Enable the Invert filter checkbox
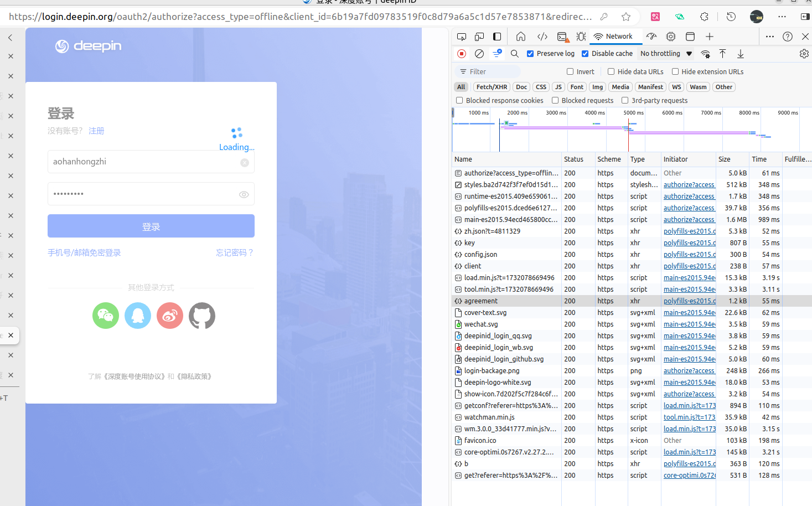This screenshot has height=506, width=812. coord(570,71)
